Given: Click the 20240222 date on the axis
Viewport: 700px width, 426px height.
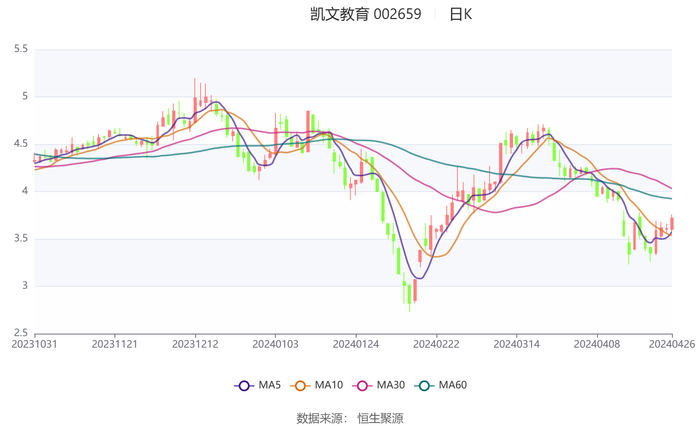Looking at the screenshot, I should click(436, 343).
